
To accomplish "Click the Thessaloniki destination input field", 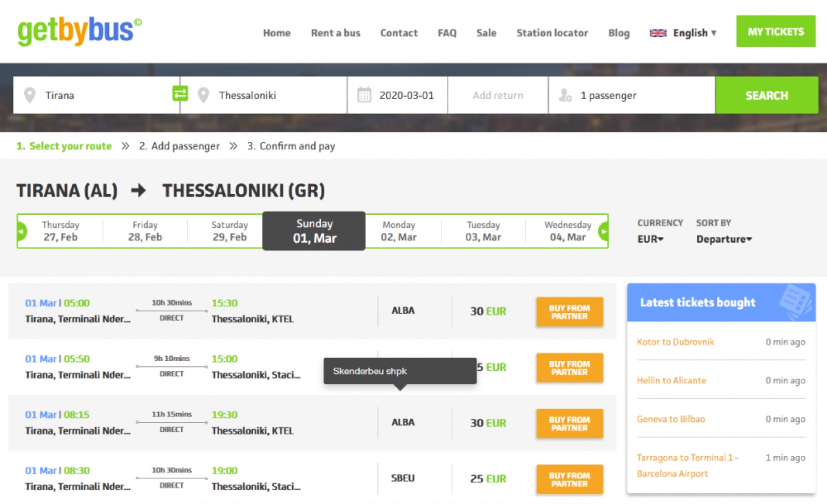I will point(264,95).
